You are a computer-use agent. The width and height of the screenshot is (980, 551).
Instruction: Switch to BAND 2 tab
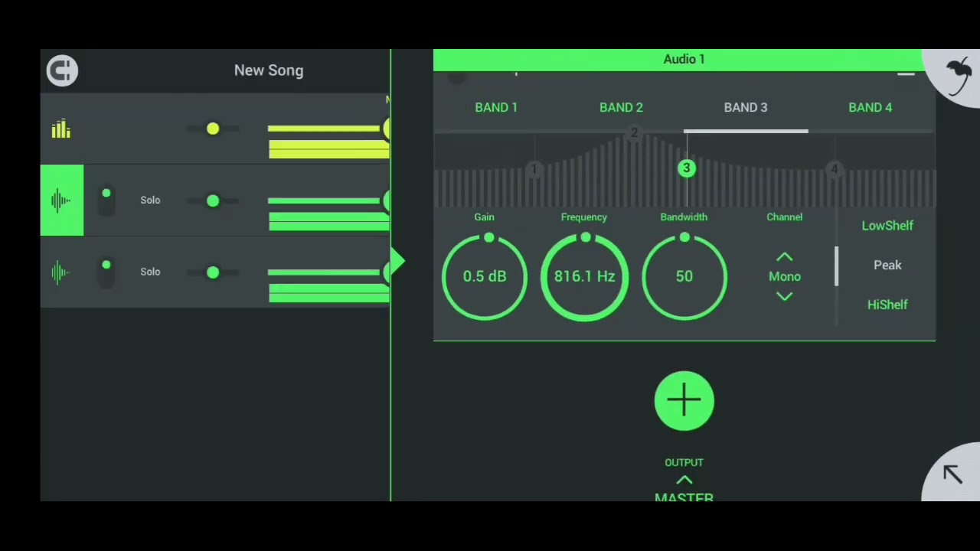(621, 108)
